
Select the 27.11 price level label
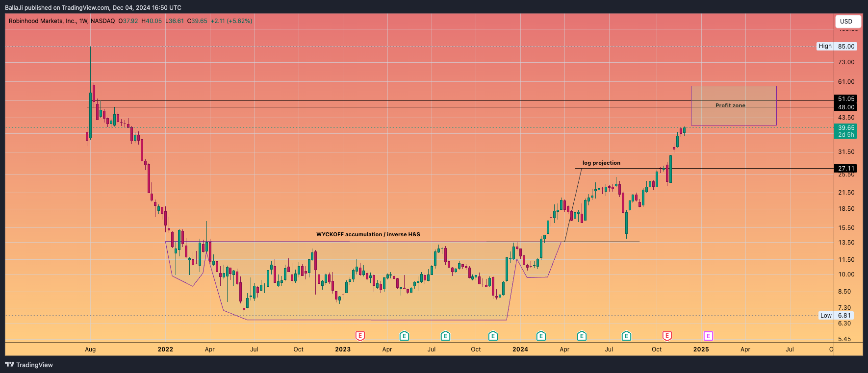point(846,168)
